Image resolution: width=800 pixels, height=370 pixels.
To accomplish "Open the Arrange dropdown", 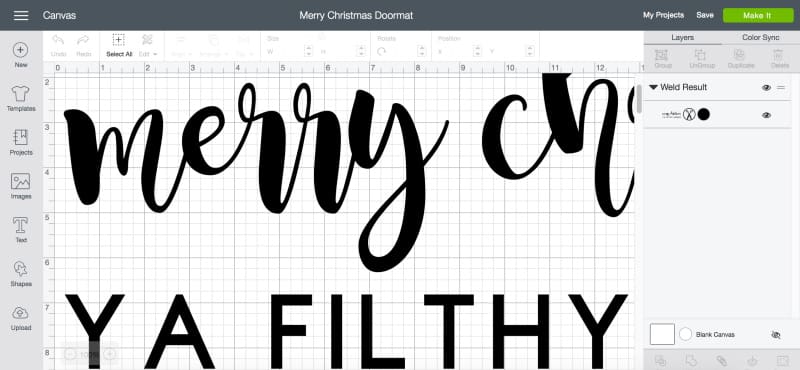I will coord(214,45).
